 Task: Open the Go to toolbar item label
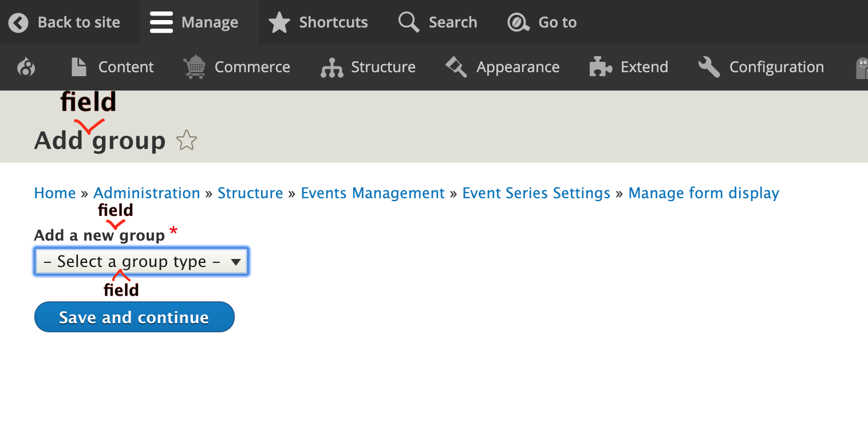pyautogui.click(x=558, y=22)
